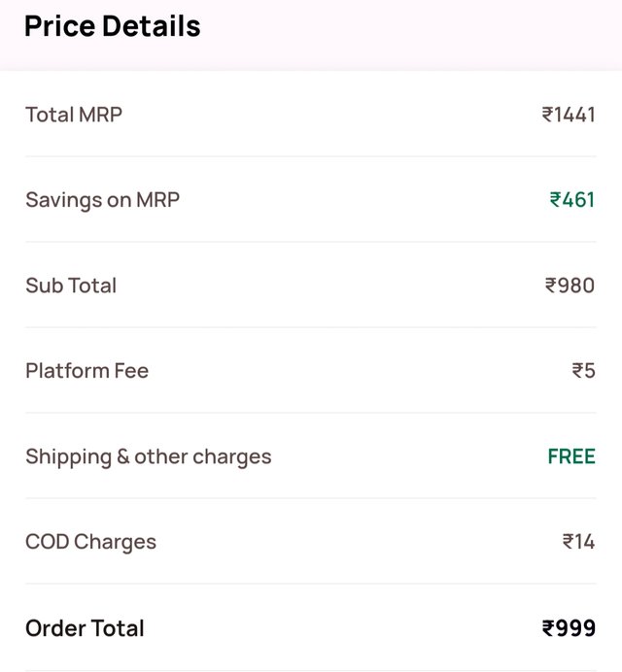Image resolution: width=622 pixels, height=672 pixels.
Task: Click the ₹1441 MRP amount
Action: click(569, 115)
